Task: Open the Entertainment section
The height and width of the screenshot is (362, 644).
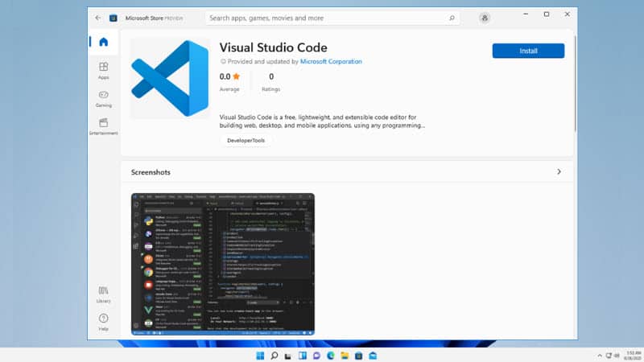Action: (104, 126)
